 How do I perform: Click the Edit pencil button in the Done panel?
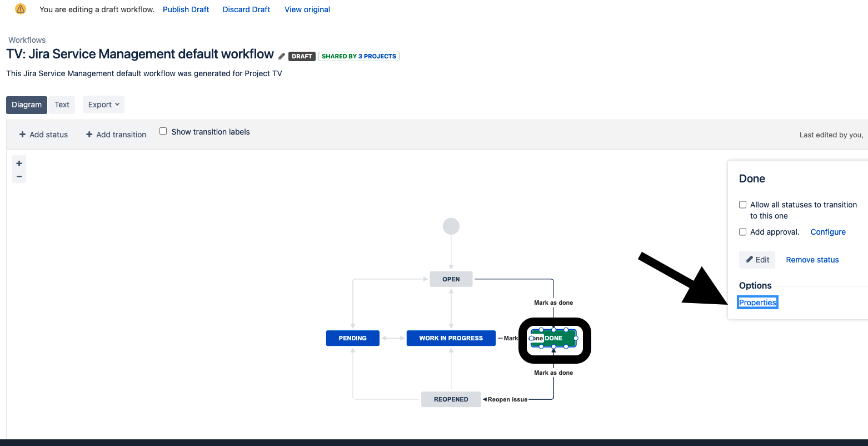coord(757,259)
